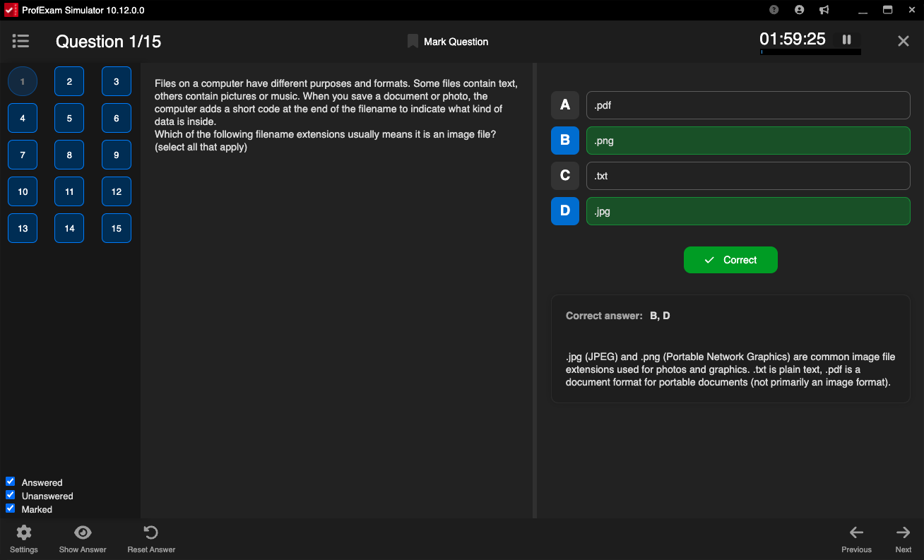Screen dimensions: 924x560
Task: Click the green Correct button
Action: [730, 260]
